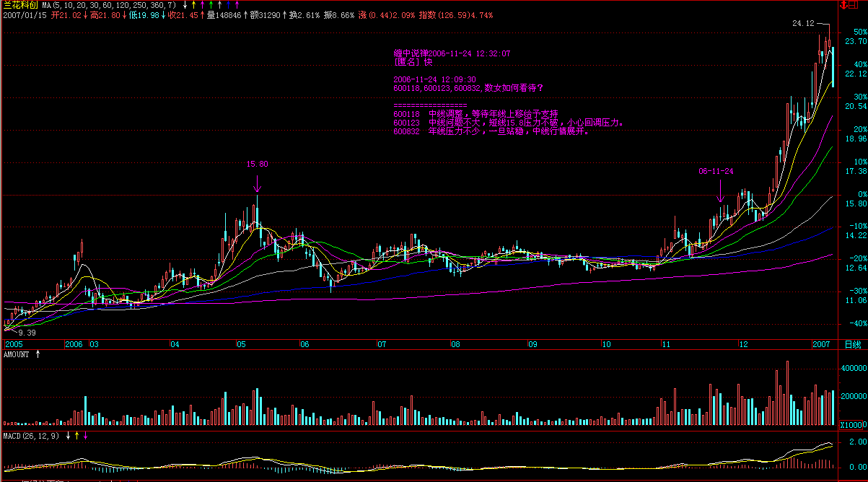
Task: Click the white down arrow beside MACD
Action: pos(69,435)
